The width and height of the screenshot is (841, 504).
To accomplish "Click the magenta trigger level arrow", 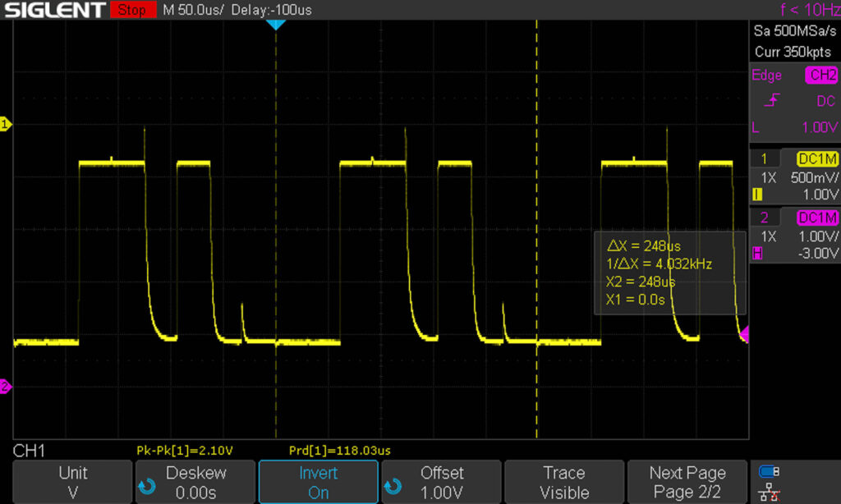I will point(744,334).
